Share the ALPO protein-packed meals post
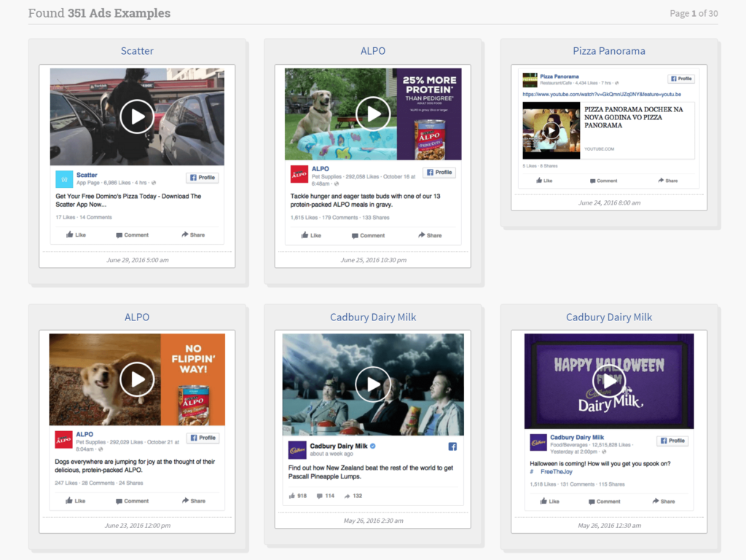This screenshot has height=560, width=746. (430, 235)
